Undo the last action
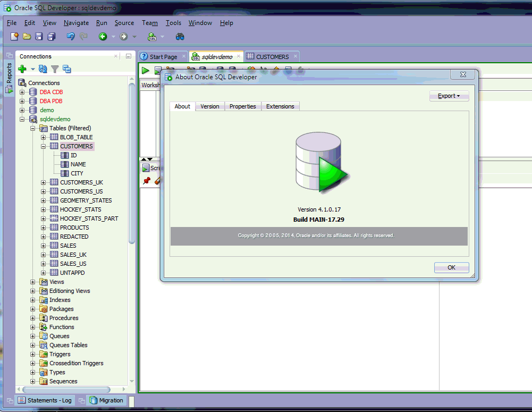The image size is (532, 412). 70,36
